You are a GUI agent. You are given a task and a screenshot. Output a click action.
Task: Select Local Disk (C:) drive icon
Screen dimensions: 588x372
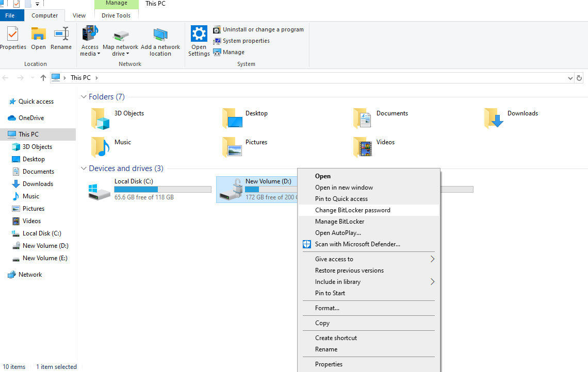point(100,192)
